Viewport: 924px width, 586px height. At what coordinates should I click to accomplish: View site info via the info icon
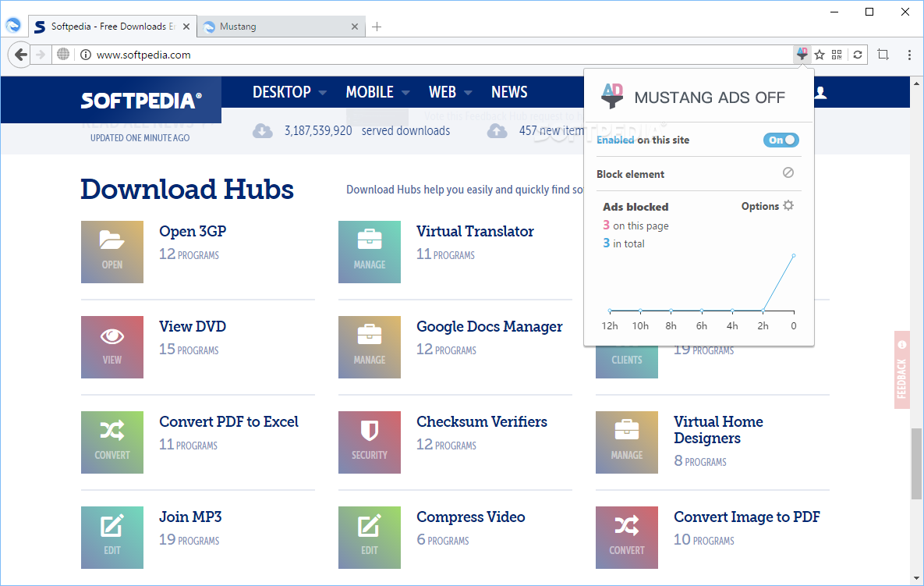tap(86, 55)
